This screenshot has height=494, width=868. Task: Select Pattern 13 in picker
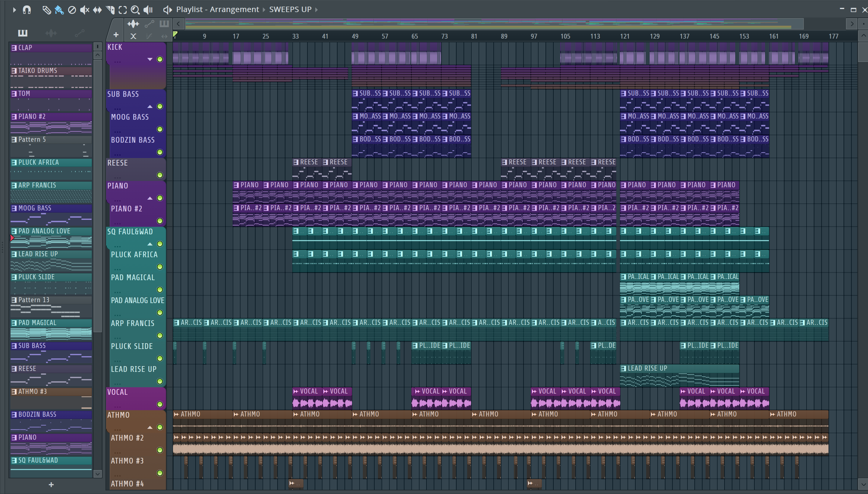coord(51,306)
